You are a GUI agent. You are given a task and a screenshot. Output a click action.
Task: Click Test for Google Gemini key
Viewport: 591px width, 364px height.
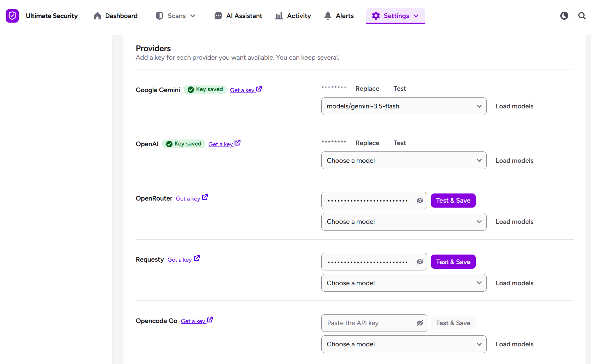pos(399,89)
